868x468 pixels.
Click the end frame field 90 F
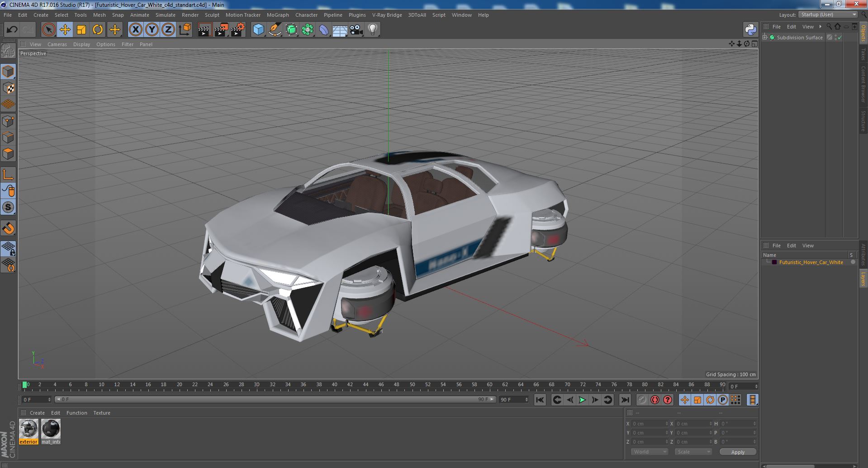(x=514, y=400)
